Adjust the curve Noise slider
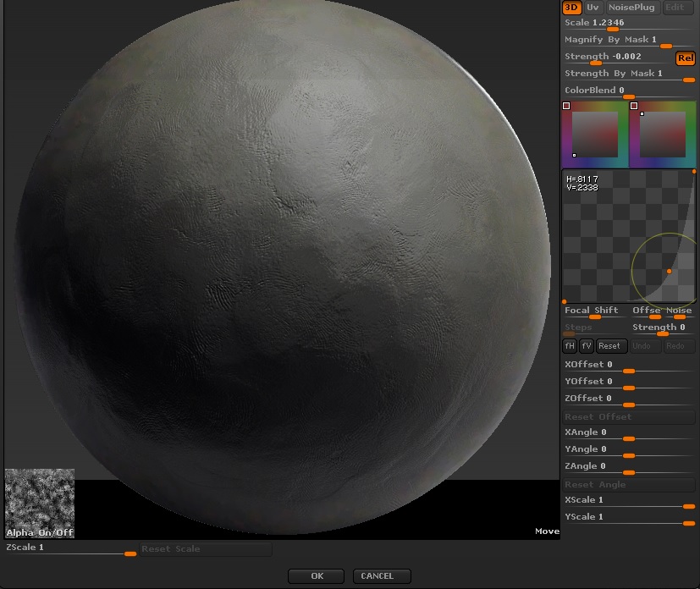This screenshot has width=700, height=589. pyautogui.click(x=679, y=311)
